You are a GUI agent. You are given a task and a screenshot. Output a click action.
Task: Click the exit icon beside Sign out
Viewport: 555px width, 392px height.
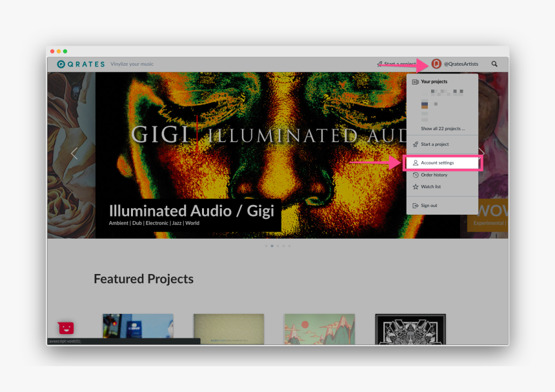coord(416,206)
